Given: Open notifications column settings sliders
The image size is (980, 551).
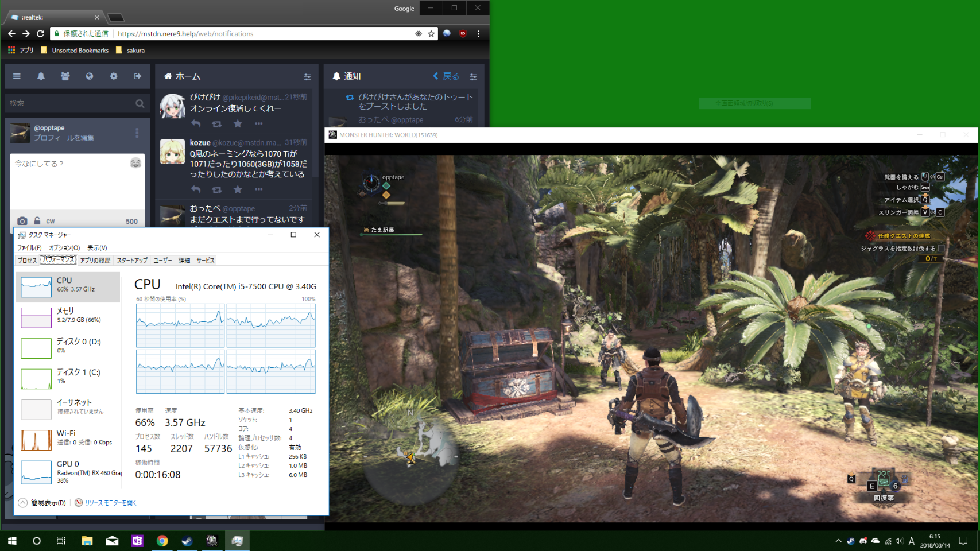Looking at the screenshot, I should (473, 76).
